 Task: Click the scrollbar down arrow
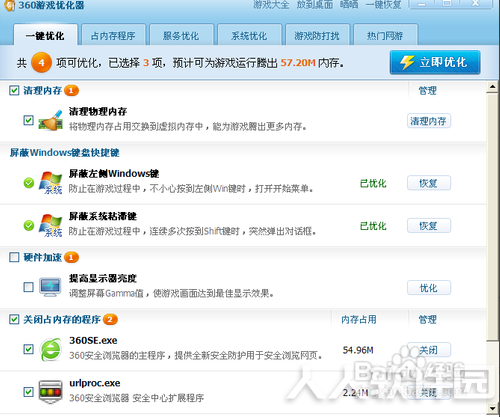493,408
